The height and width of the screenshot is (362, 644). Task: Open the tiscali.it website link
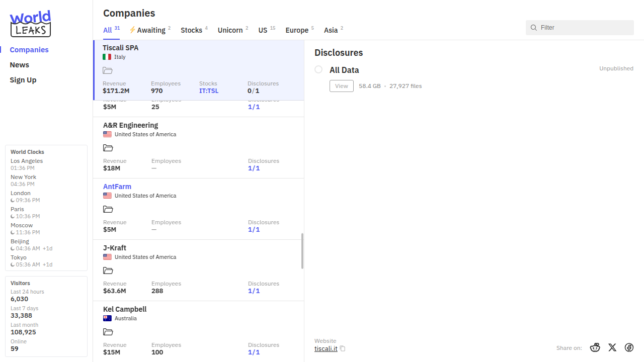point(326,348)
